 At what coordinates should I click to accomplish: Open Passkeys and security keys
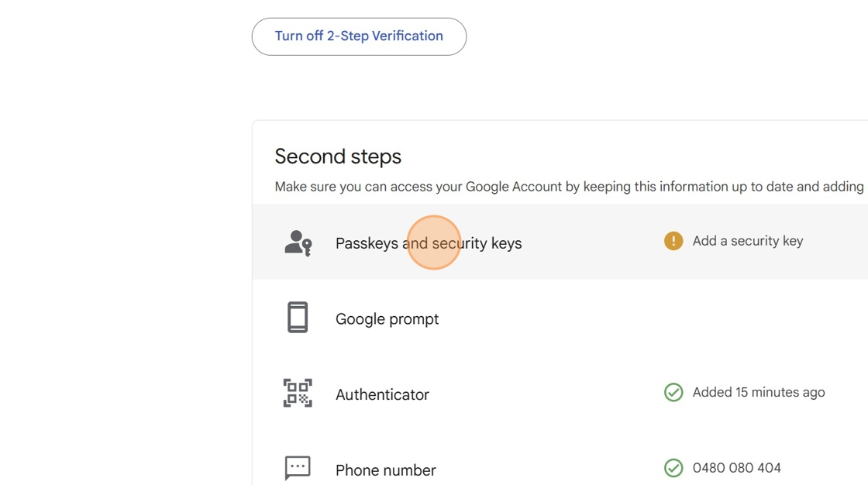429,243
